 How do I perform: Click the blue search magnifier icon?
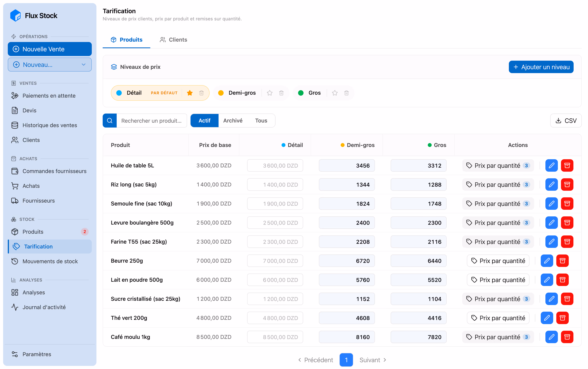(110, 121)
